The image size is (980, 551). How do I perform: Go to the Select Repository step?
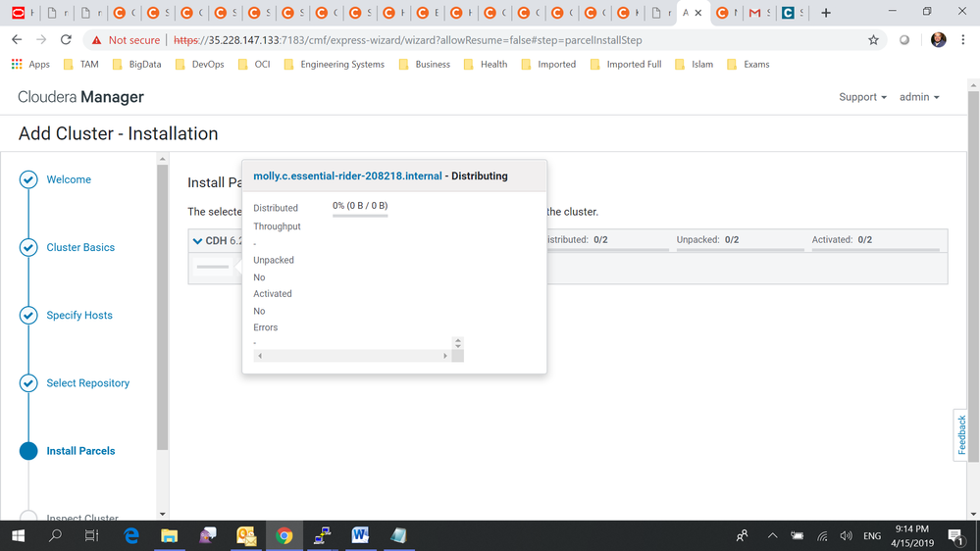pyautogui.click(x=88, y=383)
